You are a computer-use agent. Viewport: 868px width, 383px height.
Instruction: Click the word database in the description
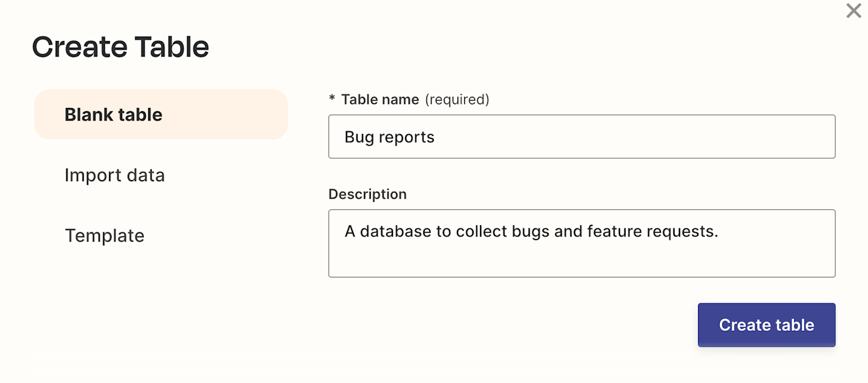click(397, 232)
